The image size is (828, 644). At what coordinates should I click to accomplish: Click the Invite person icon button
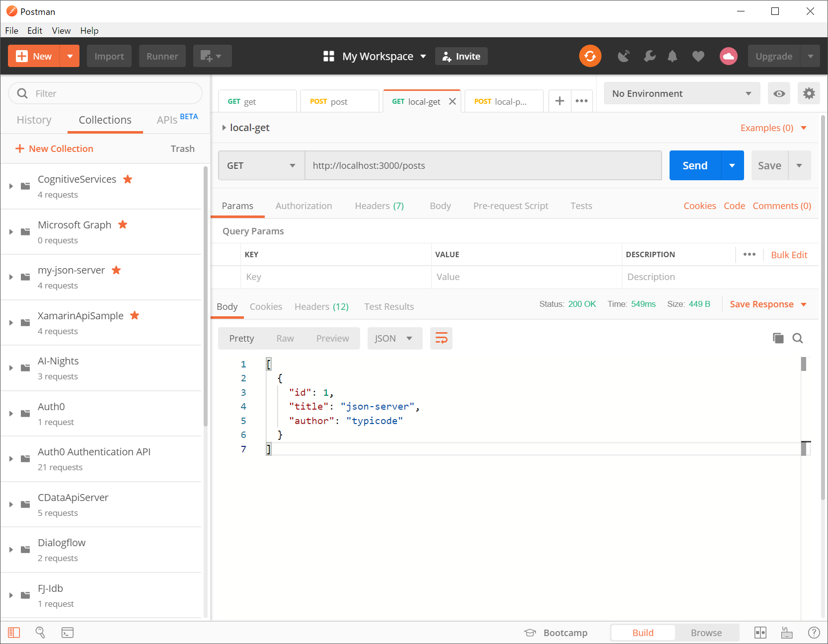[461, 56]
